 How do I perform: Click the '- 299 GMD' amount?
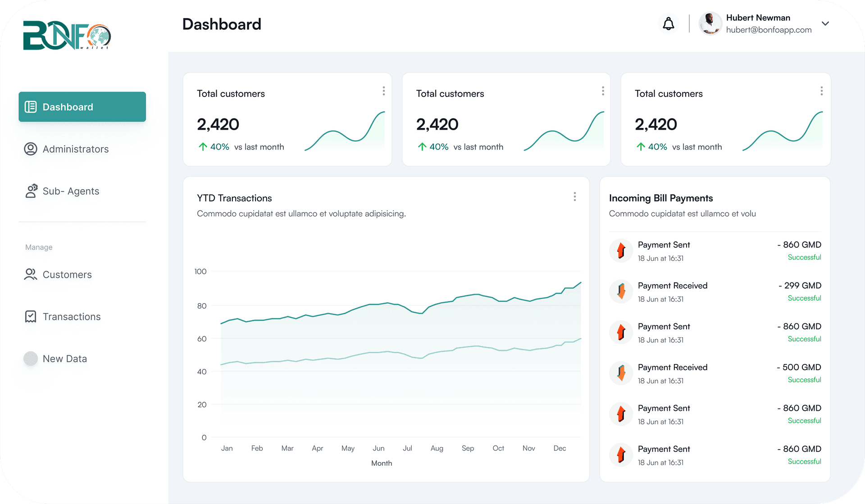(x=800, y=286)
